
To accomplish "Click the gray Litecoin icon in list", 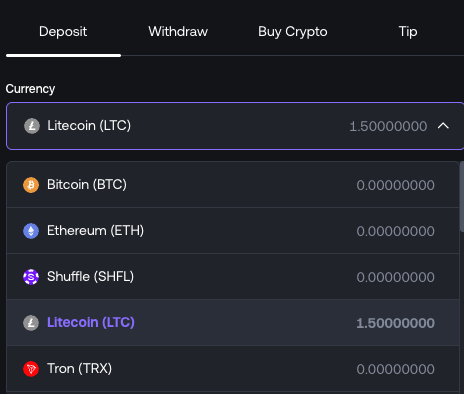I will (x=31, y=323).
